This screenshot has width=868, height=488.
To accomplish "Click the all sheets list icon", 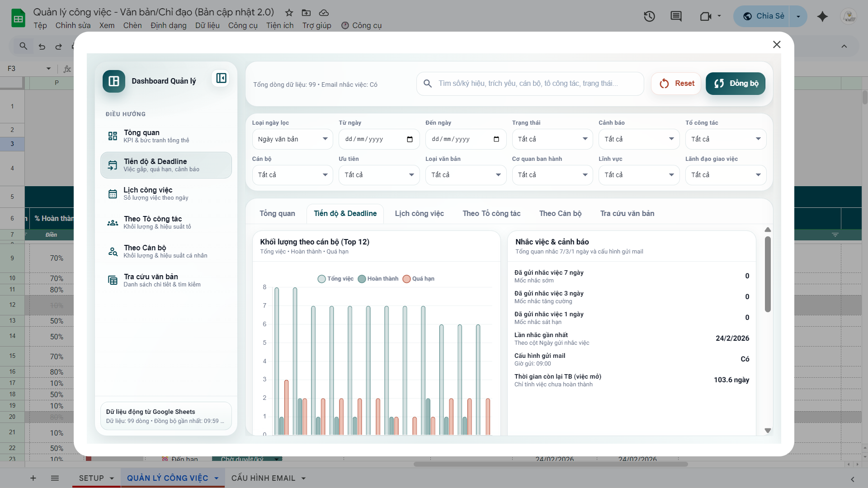I will tap(55, 478).
